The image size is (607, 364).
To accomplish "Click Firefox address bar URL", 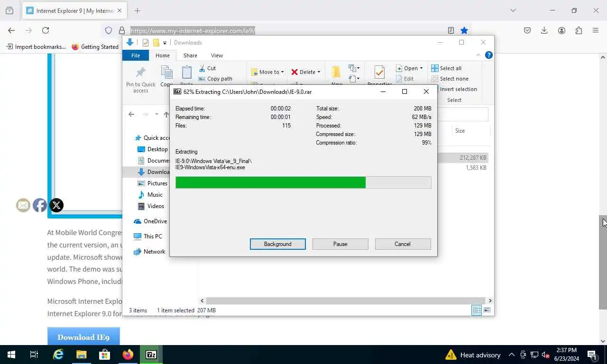I will click(193, 31).
